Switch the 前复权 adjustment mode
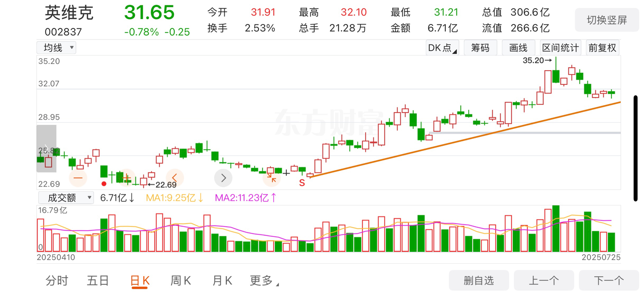 (602, 48)
